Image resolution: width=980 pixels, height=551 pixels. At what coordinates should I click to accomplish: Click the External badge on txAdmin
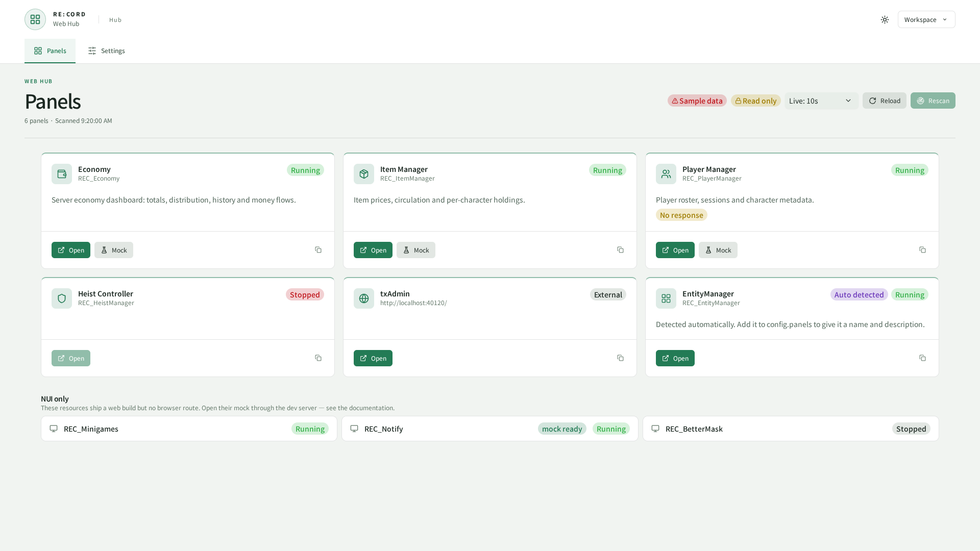608,294
